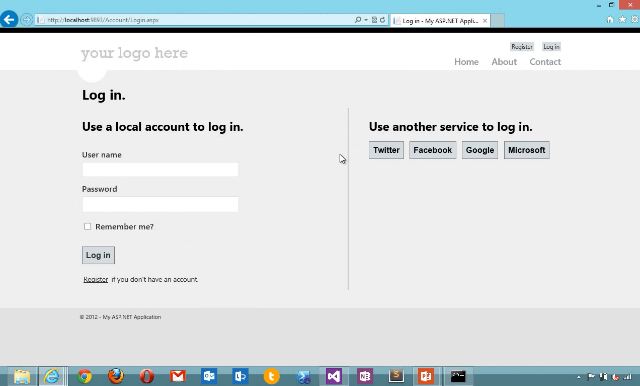Open the orange 't' taskbar app
Viewport: 640px width, 386px height.
[x=271, y=376]
